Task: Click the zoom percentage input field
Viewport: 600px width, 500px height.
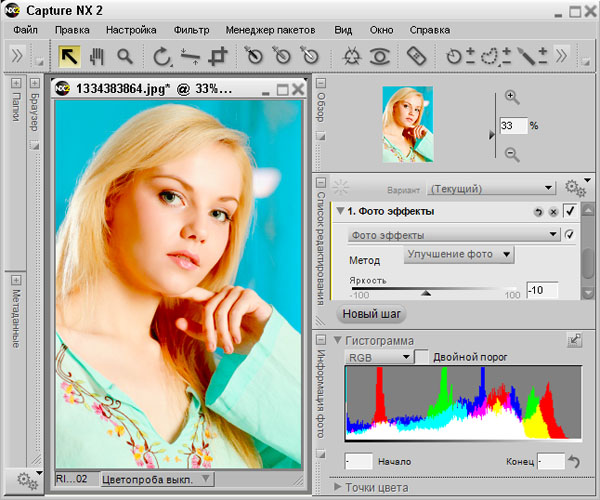Action: click(x=512, y=126)
